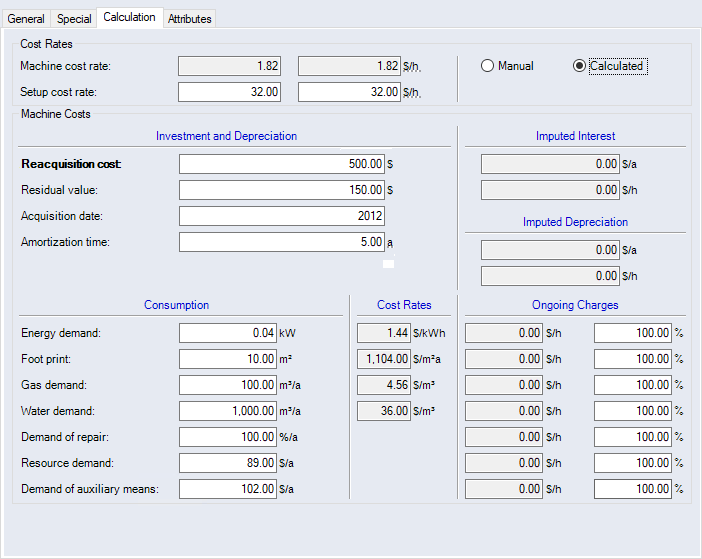Edit the Gas demand value

click(228, 385)
